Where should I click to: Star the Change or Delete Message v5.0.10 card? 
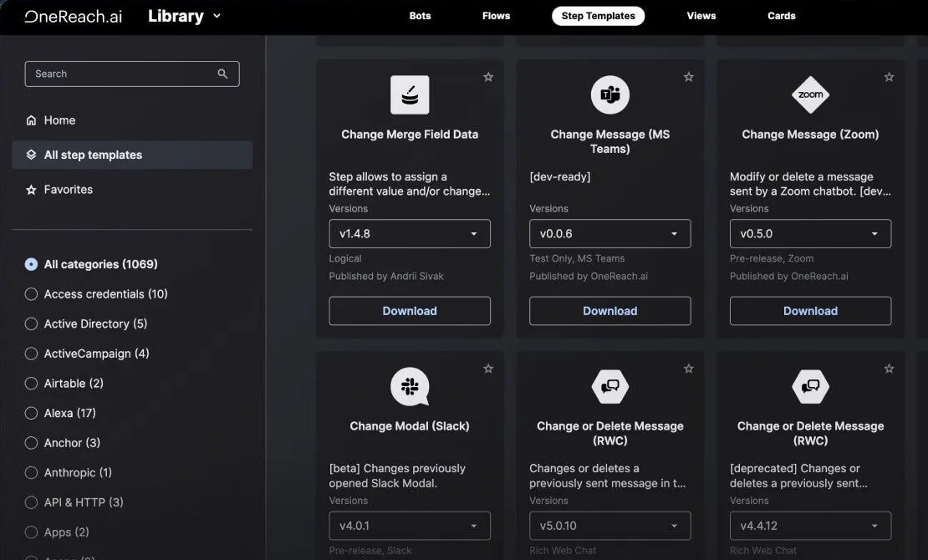[688, 369]
